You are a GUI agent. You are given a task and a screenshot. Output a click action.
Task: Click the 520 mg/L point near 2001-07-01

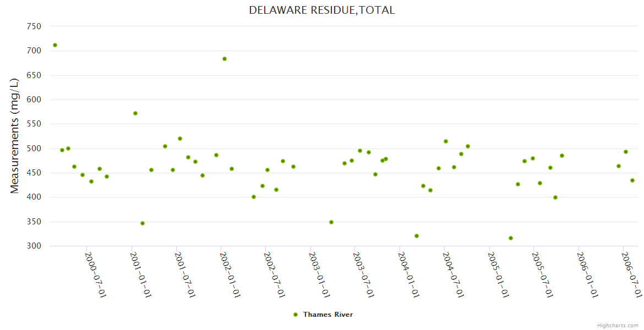tap(180, 139)
